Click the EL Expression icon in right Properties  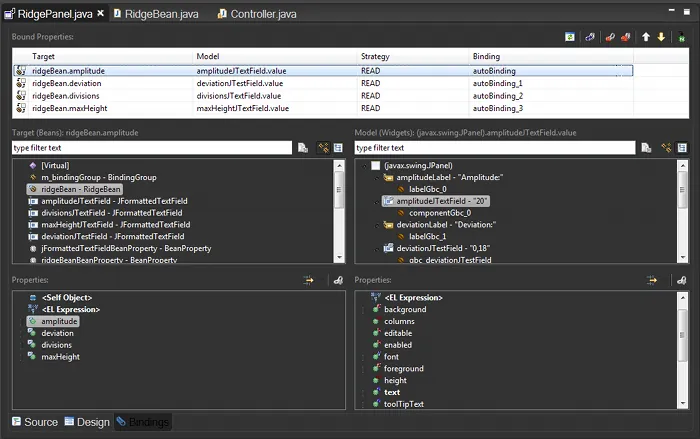[376, 297]
